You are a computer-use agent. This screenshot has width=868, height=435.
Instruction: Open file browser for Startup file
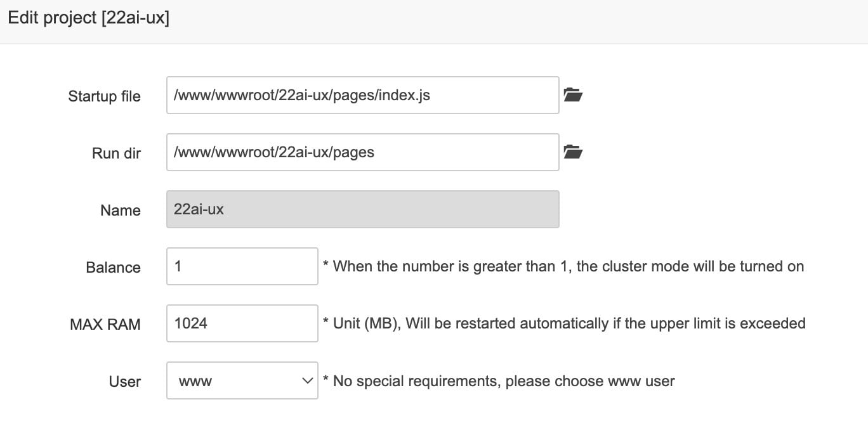(x=573, y=95)
